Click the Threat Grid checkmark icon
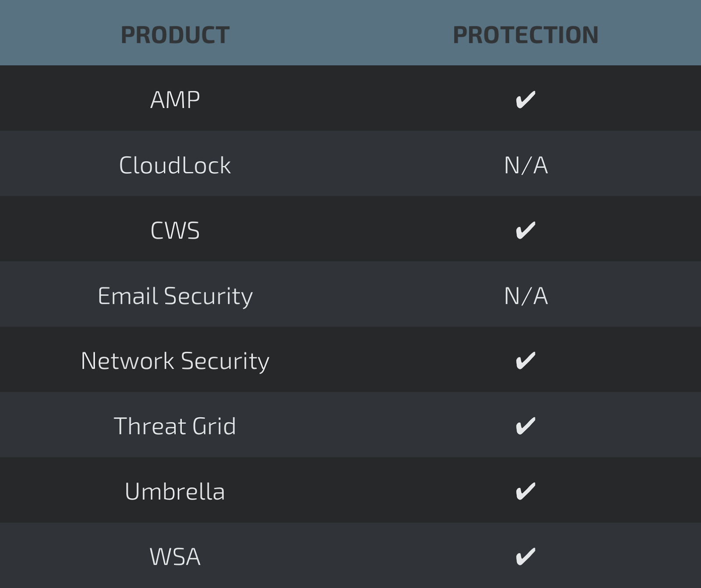The image size is (701, 588). click(x=525, y=426)
